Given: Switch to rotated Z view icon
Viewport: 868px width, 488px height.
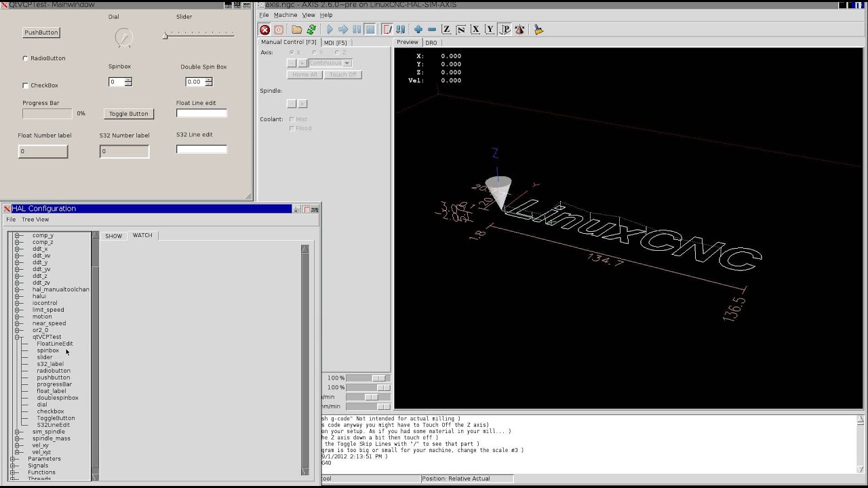Looking at the screenshot, I should click(x=461, y=30).
